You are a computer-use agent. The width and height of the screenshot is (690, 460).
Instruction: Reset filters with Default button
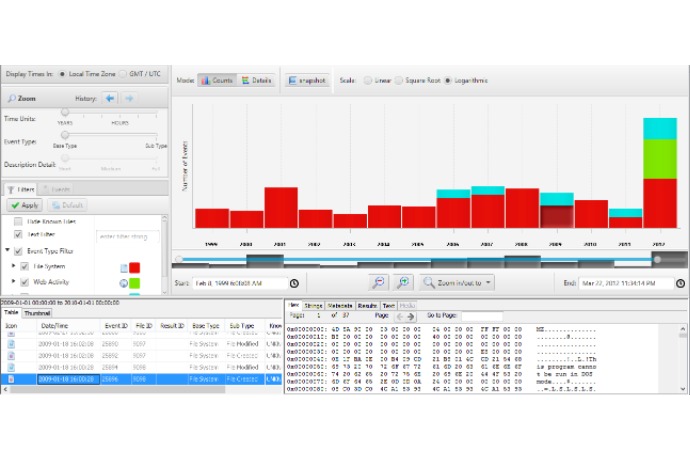67,205
